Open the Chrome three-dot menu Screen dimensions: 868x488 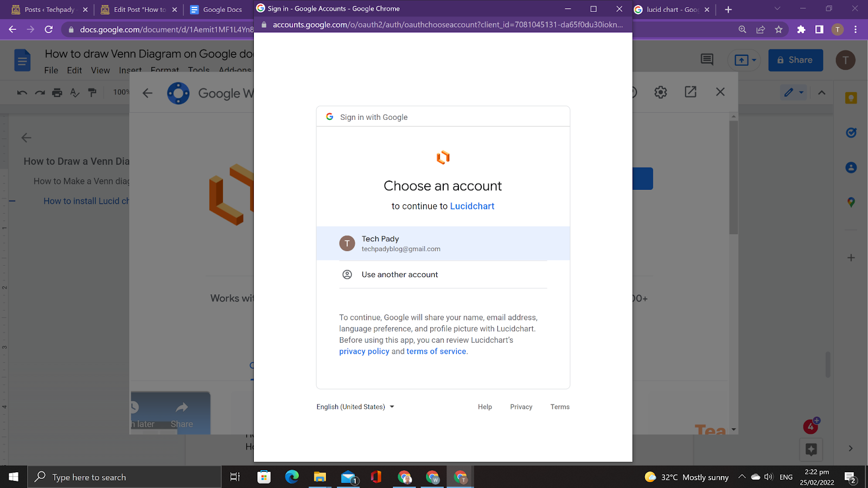(x=856, y=29)
